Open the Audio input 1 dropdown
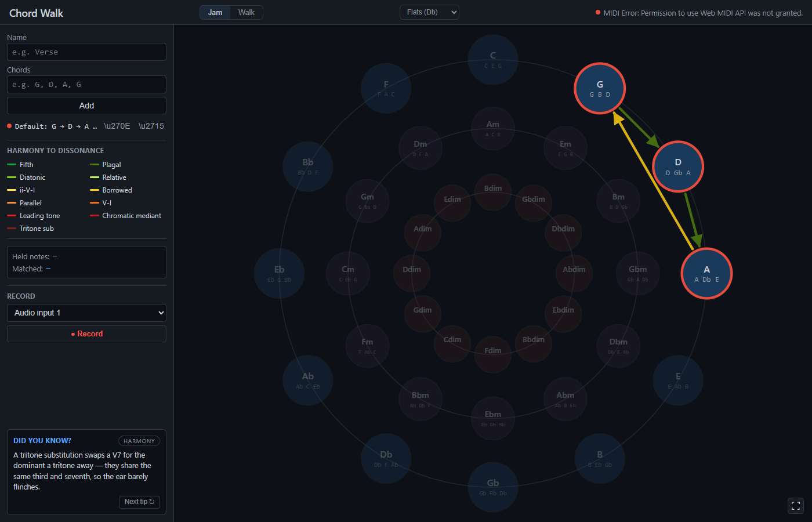The width and height of the screenshot is (812, 522). pyautogui.click(x=86, y=313)
